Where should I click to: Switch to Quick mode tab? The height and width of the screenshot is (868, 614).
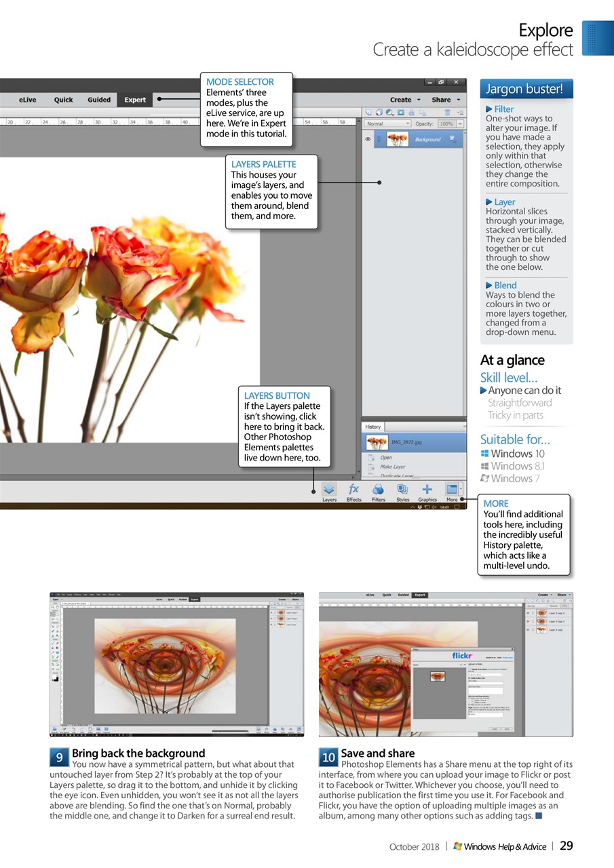point(63,100)
